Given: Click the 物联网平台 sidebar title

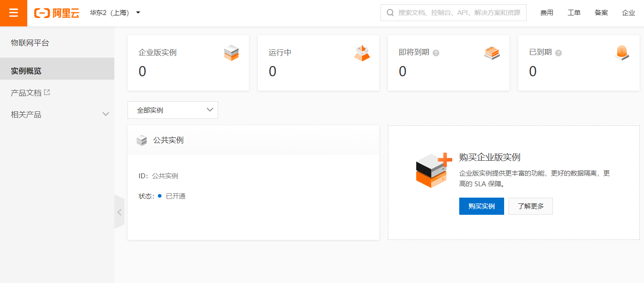Looking at the screenshot, I should click(x=30, y=43).
